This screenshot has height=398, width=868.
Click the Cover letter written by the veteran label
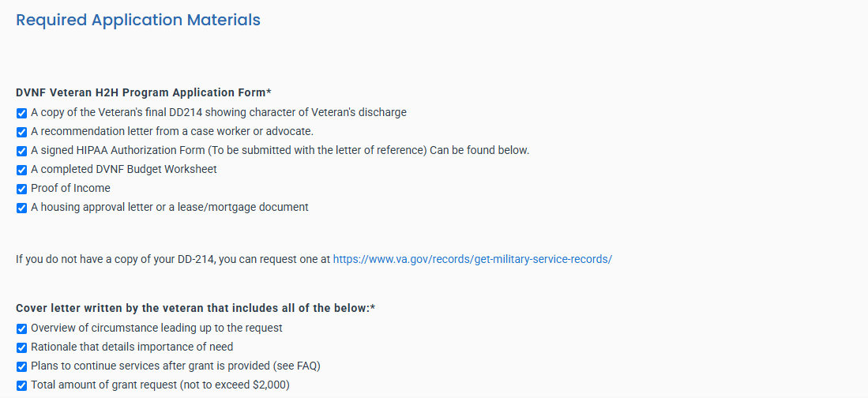pyautogui.click(x=195, y=308)
